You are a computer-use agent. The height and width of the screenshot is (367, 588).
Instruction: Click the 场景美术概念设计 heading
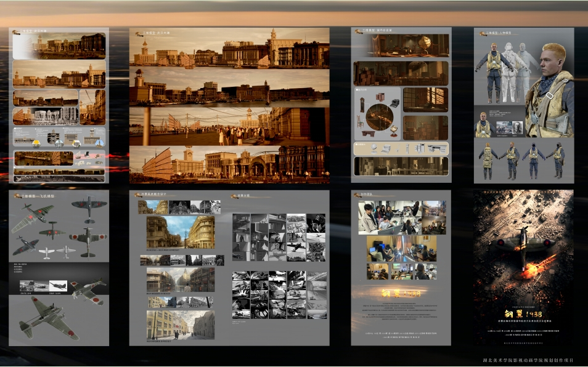[153, 195]
